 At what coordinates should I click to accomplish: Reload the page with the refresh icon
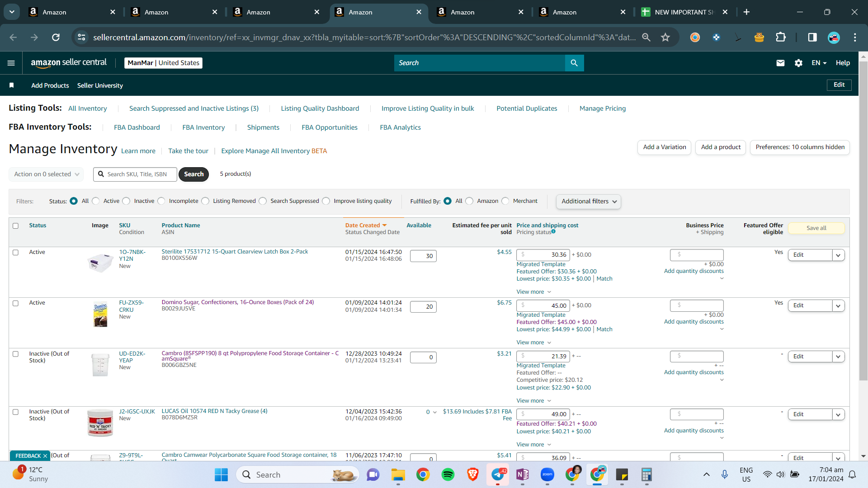click(x=56, y=37)
